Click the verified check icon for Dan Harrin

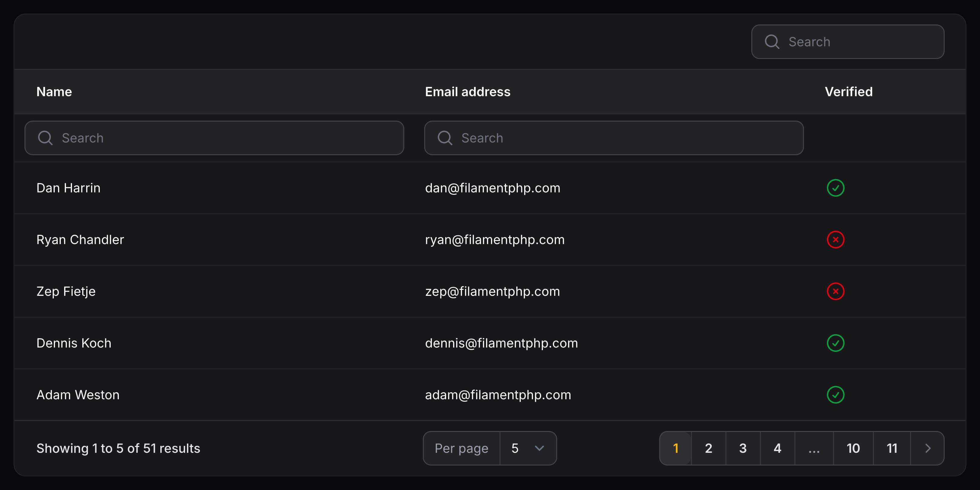[x=835, y=188]
